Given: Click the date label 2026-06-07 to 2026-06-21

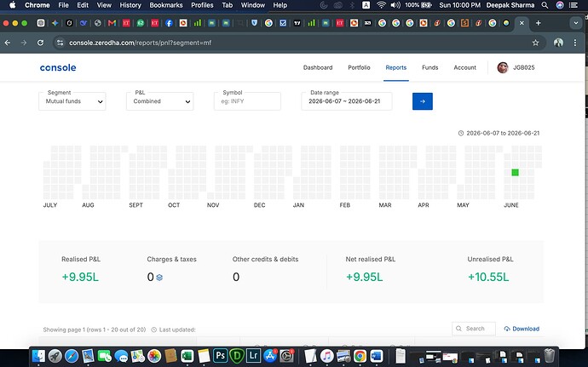Looking at the screenshot, I should click(503, 133).
